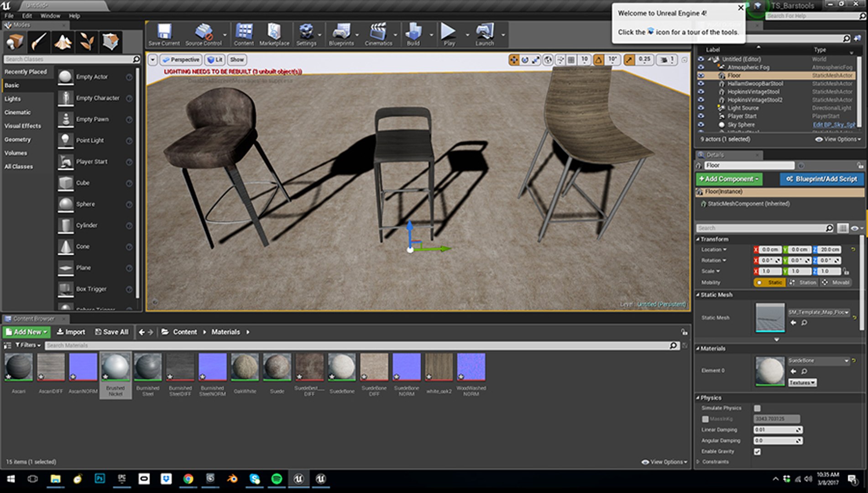868x493 pixels.
Task: Click the Search Classes input field
Action: pos(72,59)
